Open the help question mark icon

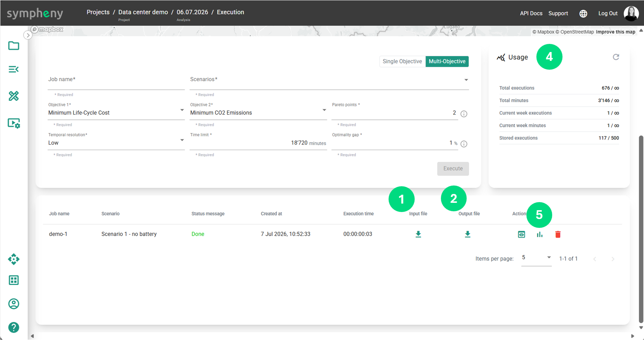click(14, 327)
